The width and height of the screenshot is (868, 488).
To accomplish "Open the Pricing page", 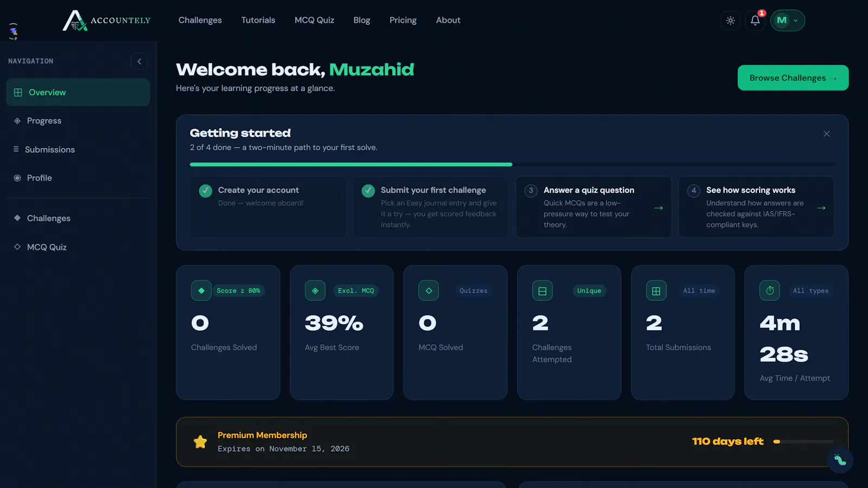I will [403, 20].
